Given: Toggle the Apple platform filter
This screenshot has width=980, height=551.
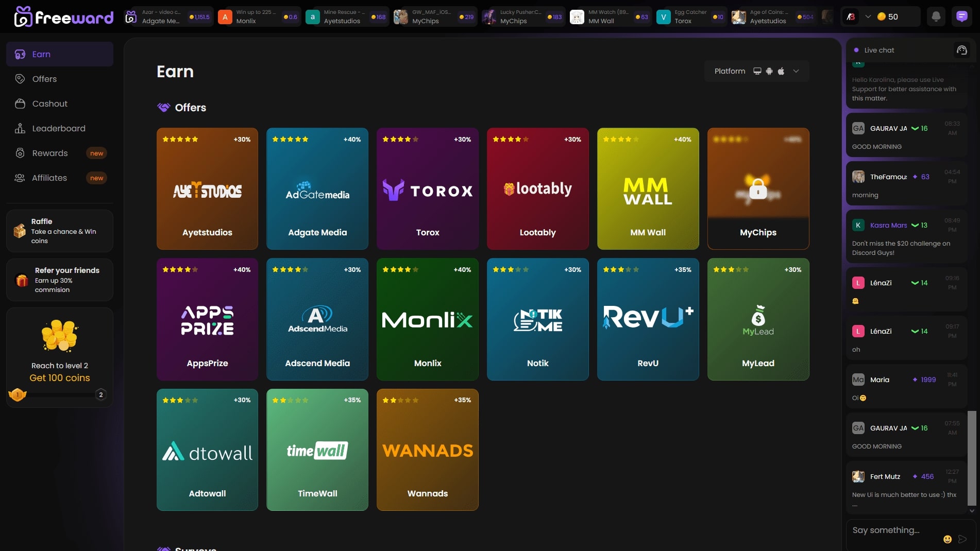Looking at the screenshot, I should (x=782, y=71).
